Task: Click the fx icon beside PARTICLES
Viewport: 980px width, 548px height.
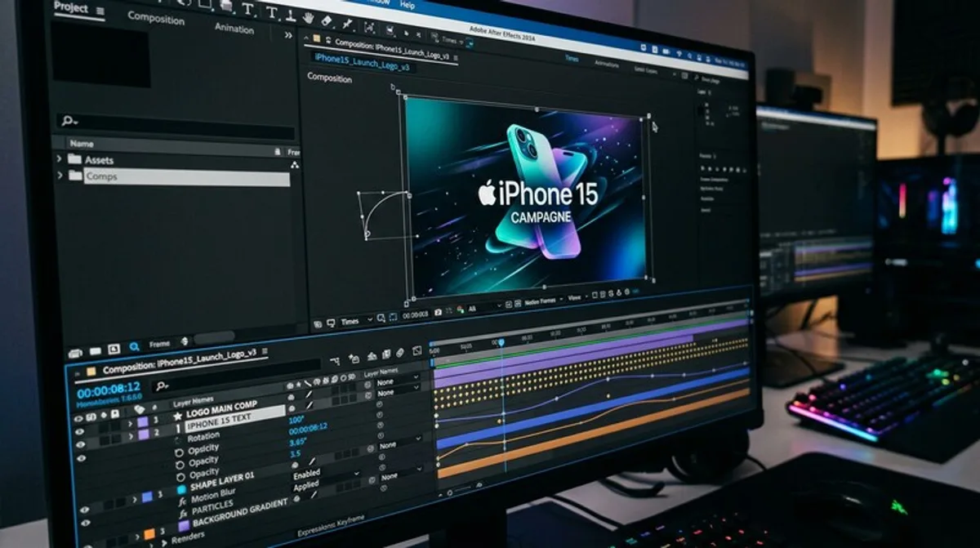Action: (183, 514)
